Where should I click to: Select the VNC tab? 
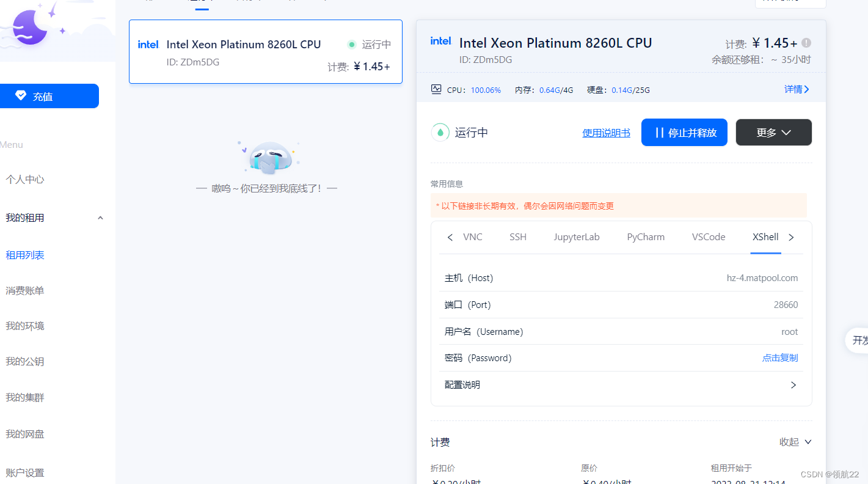click(473, 237)
